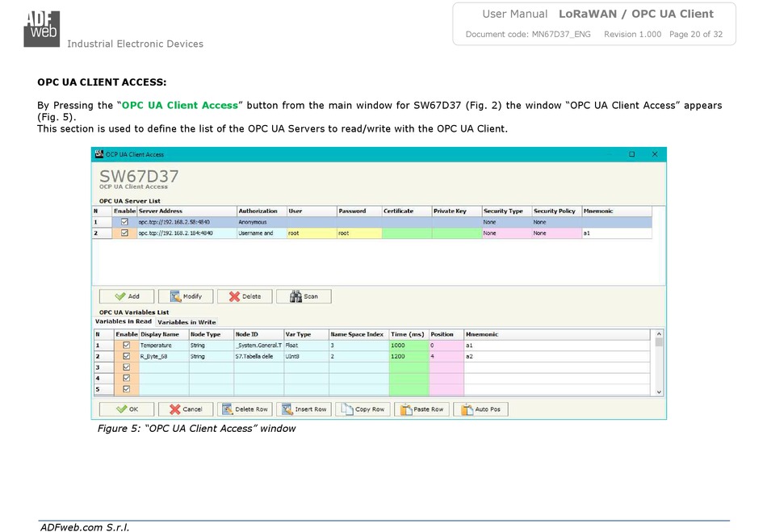Click the yellow Password cell 'root'
Image resolution: width=767 pixels, height=532 pixels.
coord(359,233)
